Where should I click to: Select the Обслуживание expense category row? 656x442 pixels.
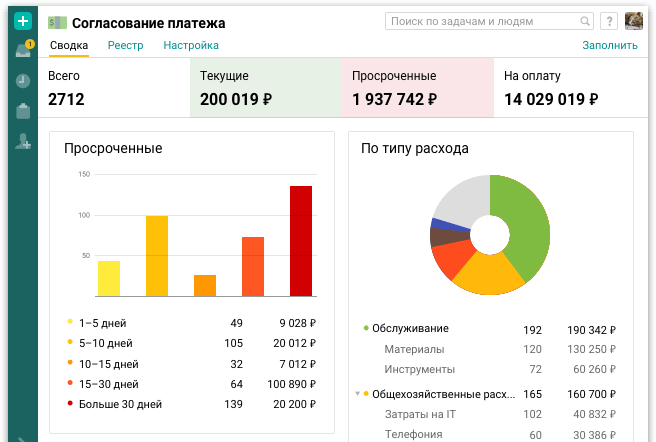click(x=410, y=329)
